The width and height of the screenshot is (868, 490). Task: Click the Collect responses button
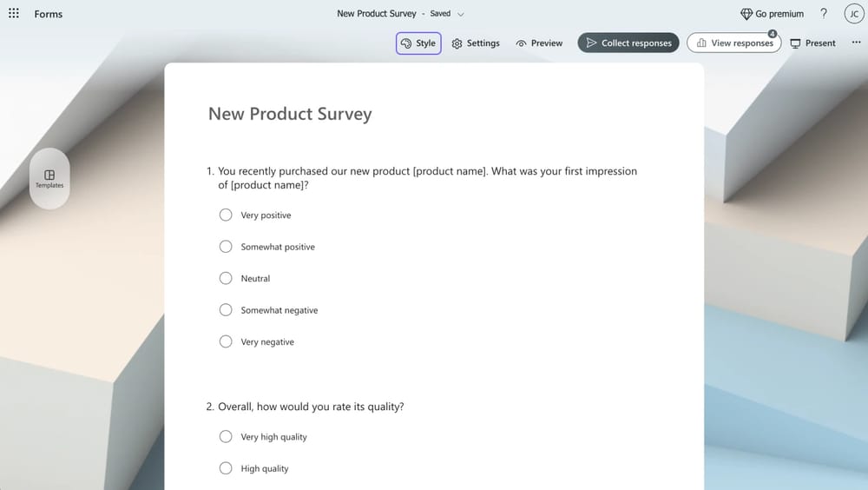pos(629,43)
